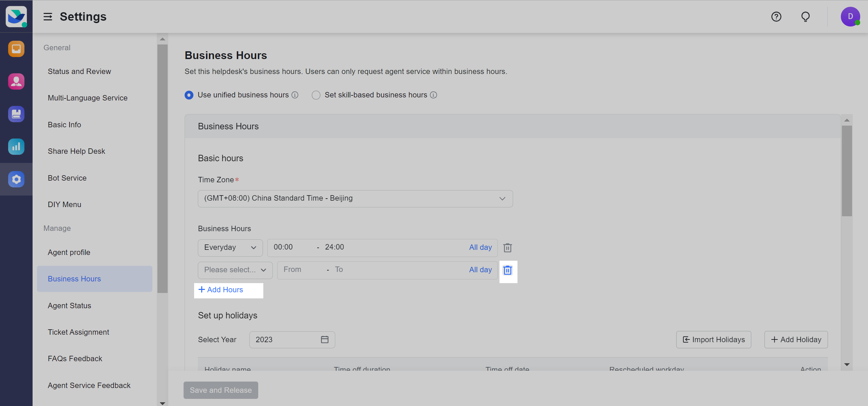Viewport: 868px width, 406px height.
Task: Open the orange inbox icon in sidebar
Action: [x=16, y=49]
